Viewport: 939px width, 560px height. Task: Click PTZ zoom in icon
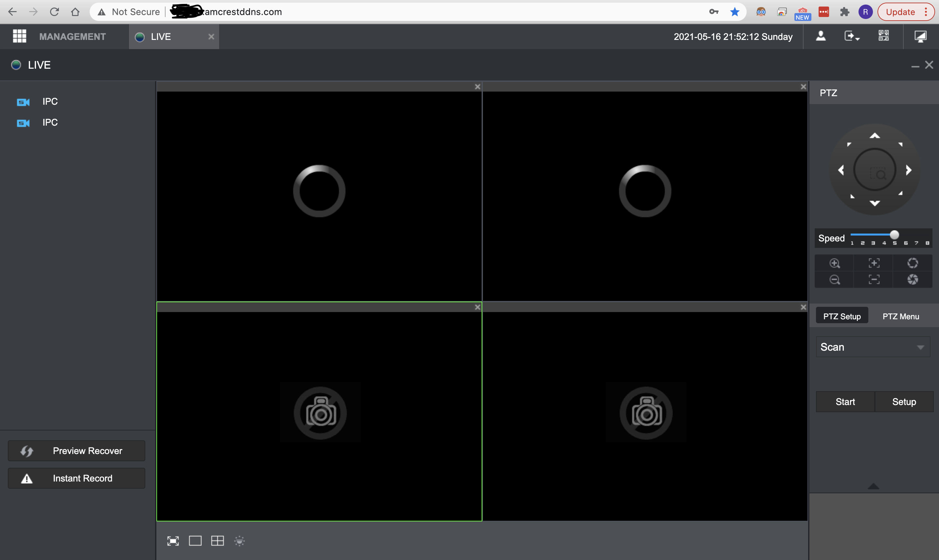835,263
